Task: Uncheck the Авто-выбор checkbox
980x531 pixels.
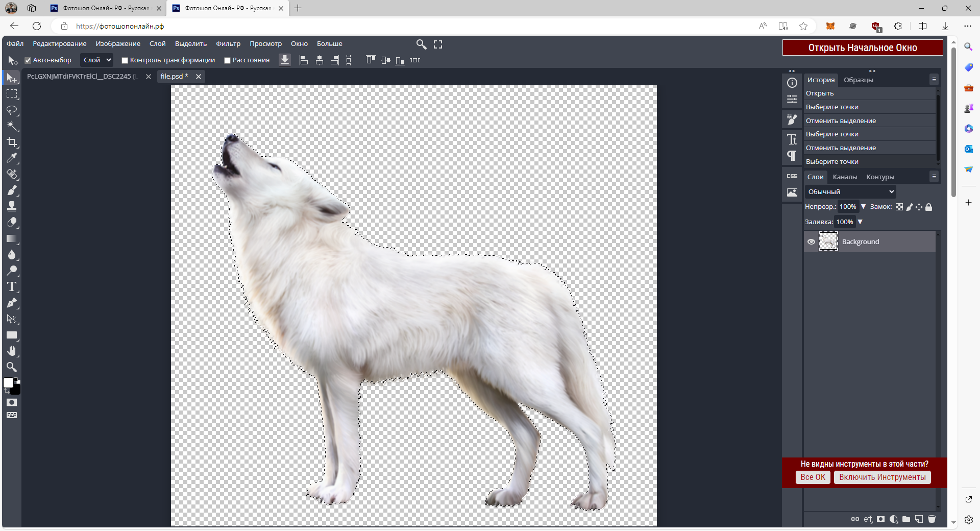Action: (28, 60)
